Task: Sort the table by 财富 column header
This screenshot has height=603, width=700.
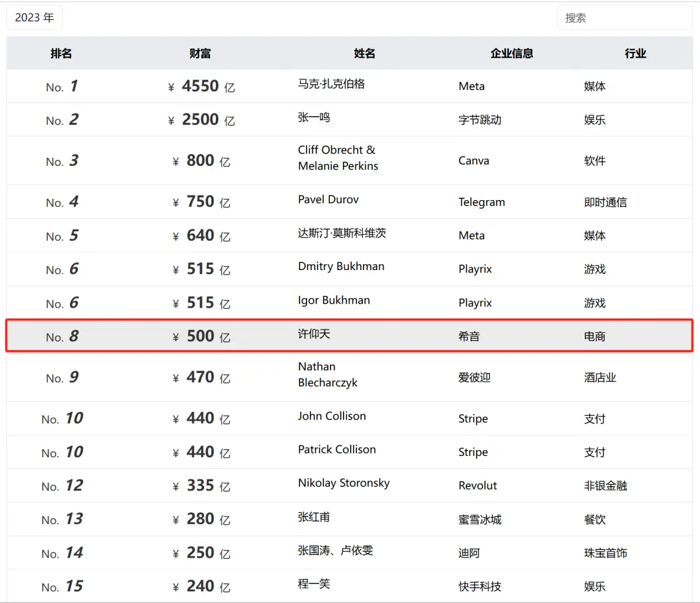Action: pyautogui.click(x=200, y=53)
